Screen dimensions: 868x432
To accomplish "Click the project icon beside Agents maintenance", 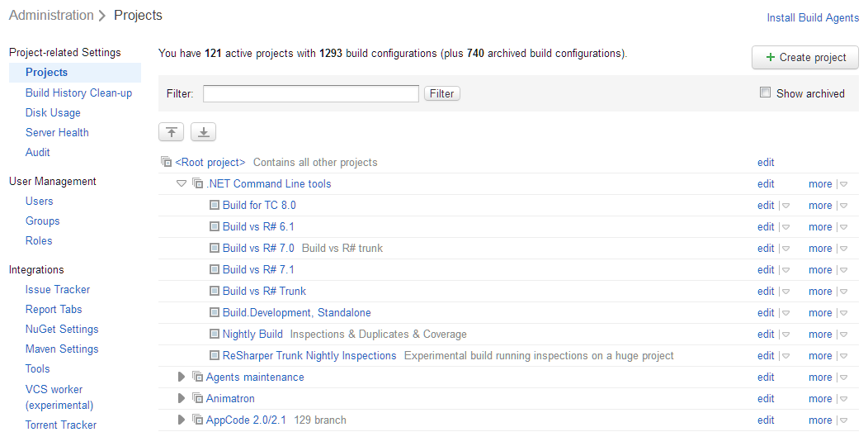I will [x=198, y=377].
